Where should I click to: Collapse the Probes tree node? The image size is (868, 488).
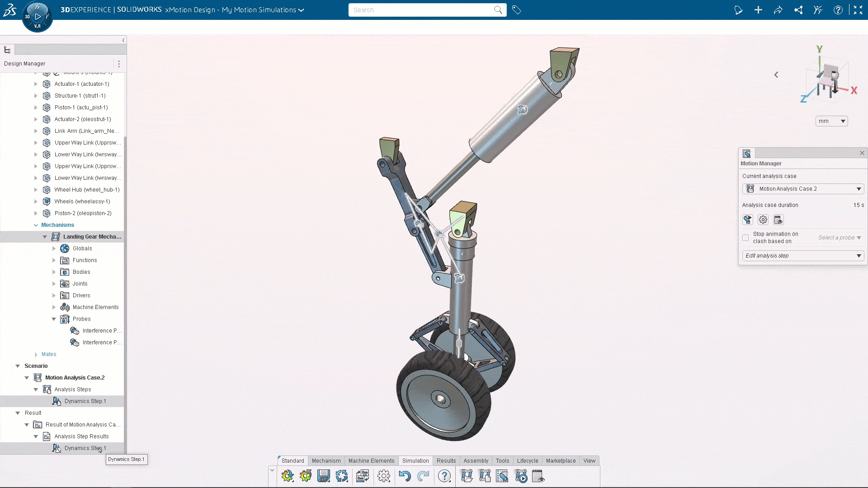54,319
